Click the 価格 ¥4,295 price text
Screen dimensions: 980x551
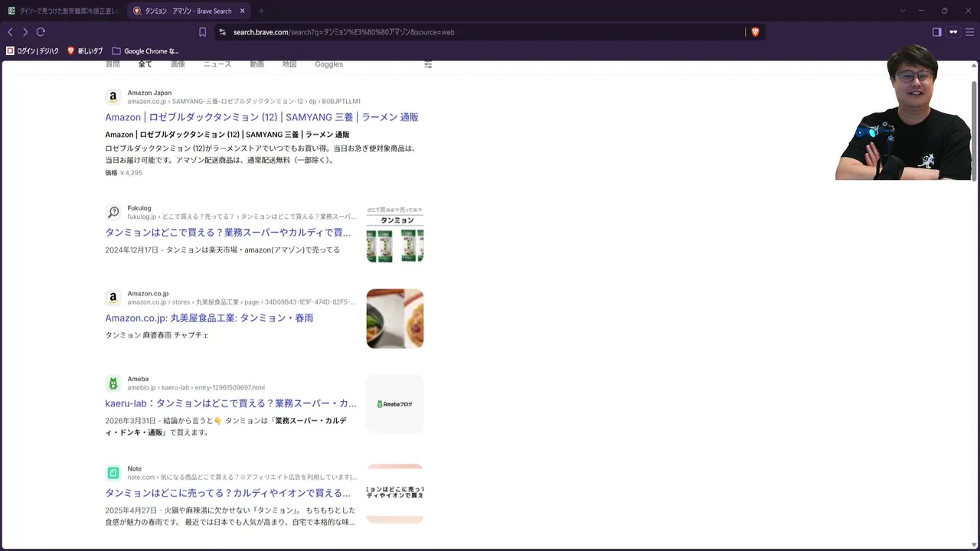click(123, 173)
